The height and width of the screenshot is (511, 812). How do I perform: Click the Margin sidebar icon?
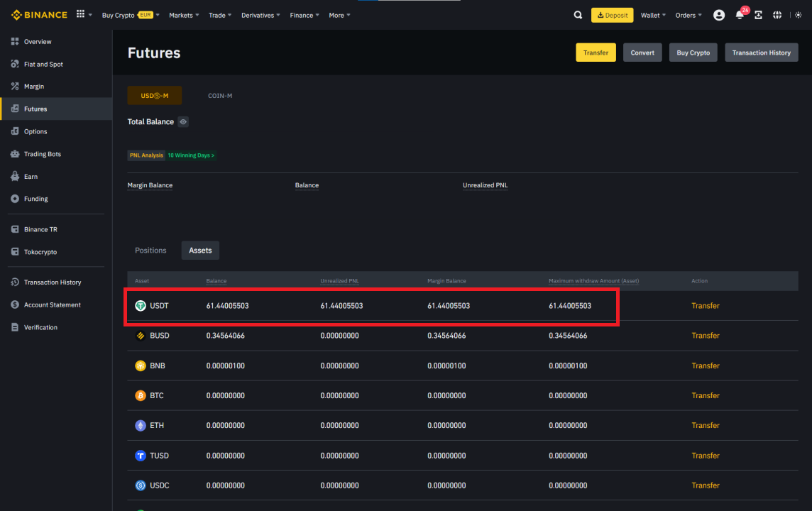coord(15,87)
